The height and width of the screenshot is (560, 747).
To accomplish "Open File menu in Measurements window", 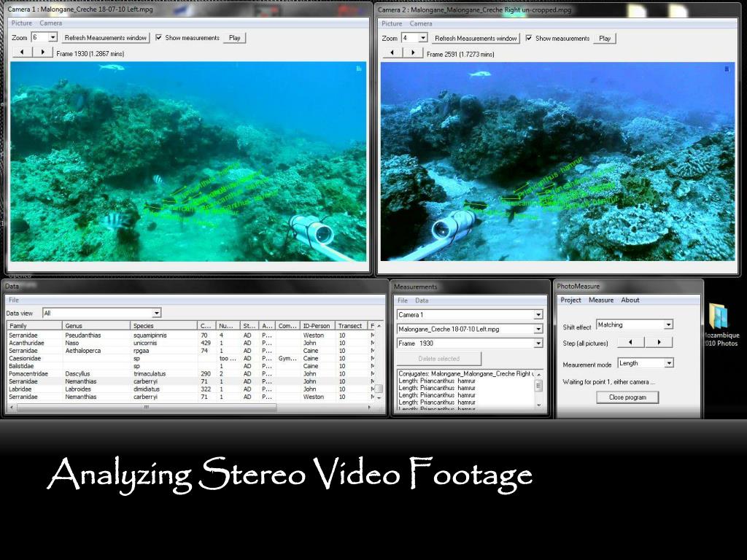I will (403, 300).
